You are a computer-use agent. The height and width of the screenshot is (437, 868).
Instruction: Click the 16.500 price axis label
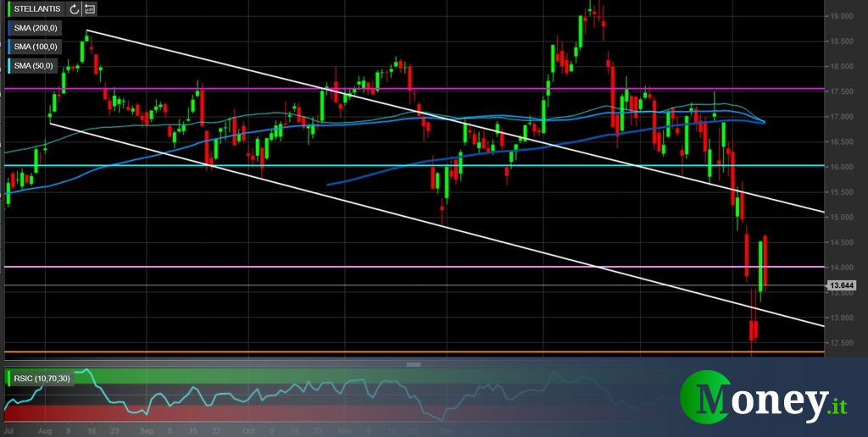pyautogui.click(x=841, y=142)
